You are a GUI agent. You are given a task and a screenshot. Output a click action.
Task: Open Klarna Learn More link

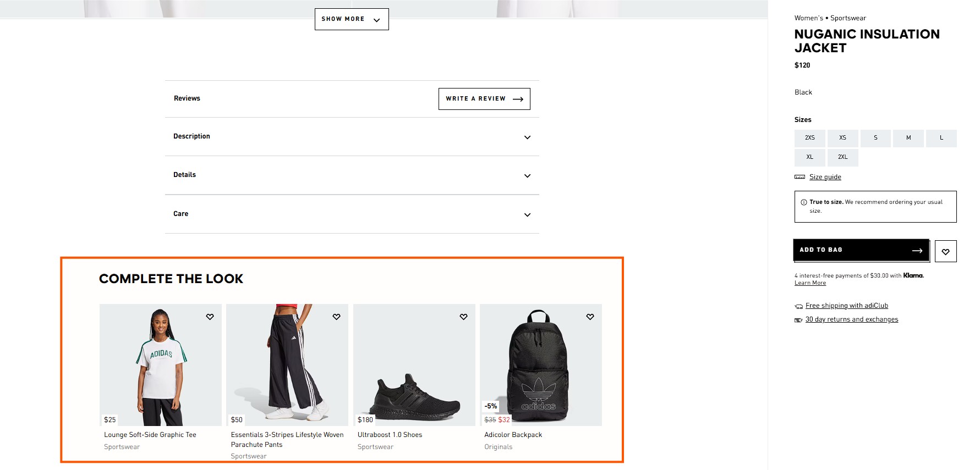pos(810,283)
